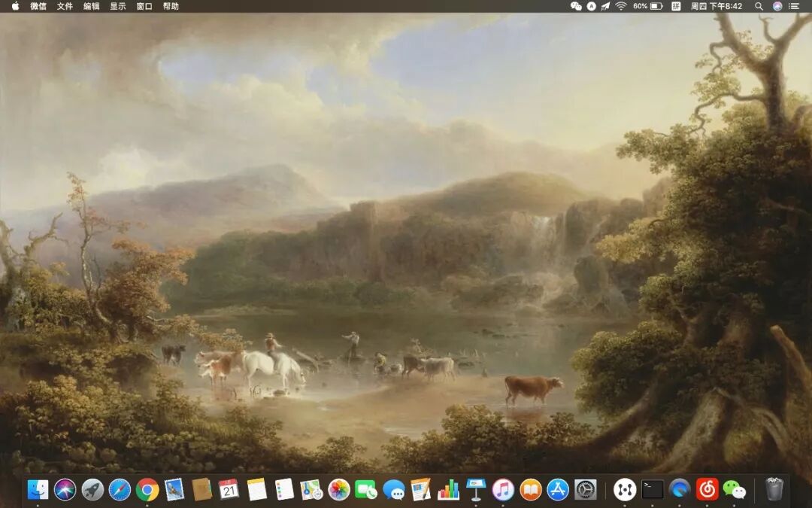
Task: Open the 文件 menu
Action: click(x=65, y=6)
